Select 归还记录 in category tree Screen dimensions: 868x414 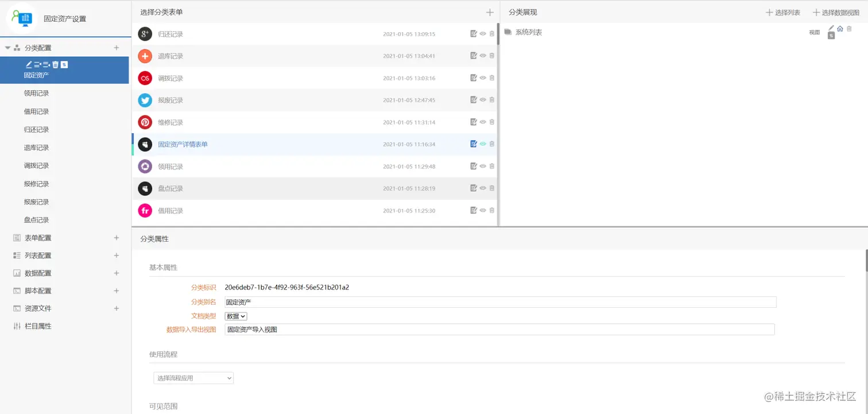click(37, 129)
